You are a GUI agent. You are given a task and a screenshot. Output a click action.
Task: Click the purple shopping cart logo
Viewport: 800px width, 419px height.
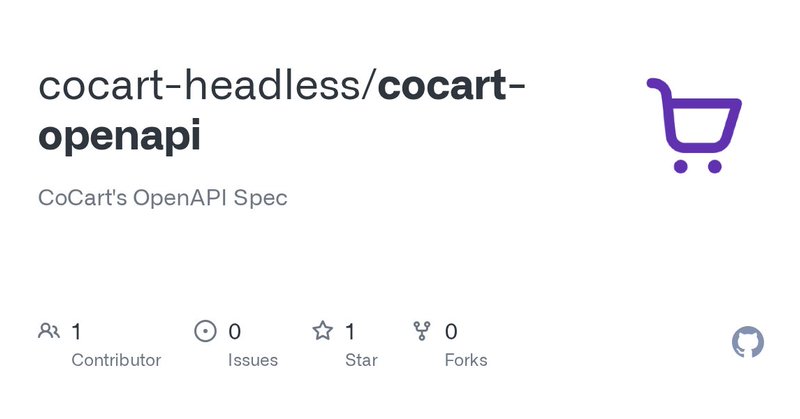(694, 127)
